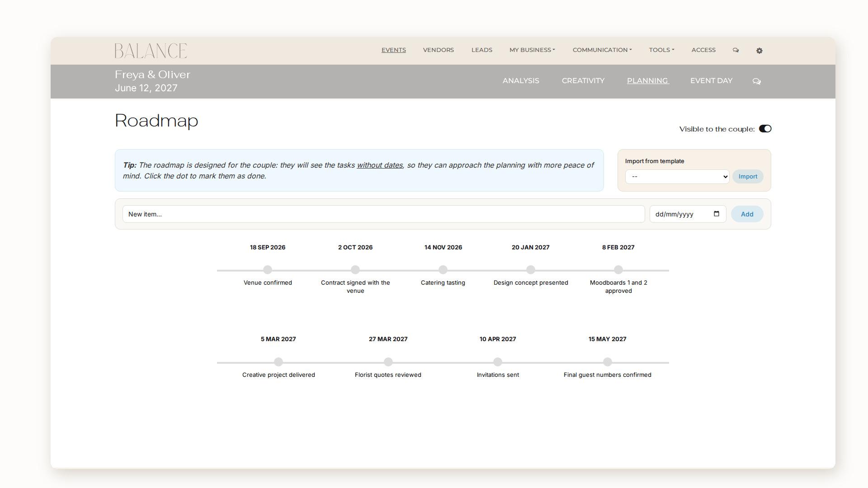Click the Catering tasting label
The width and height of the screenshot is (868, 488).
[x=443, y=283]
